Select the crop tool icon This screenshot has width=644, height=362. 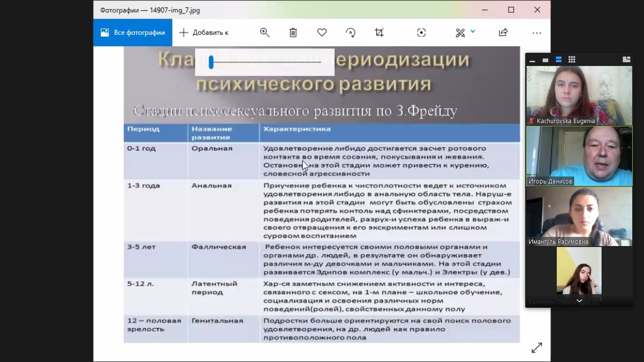point(379,33)
